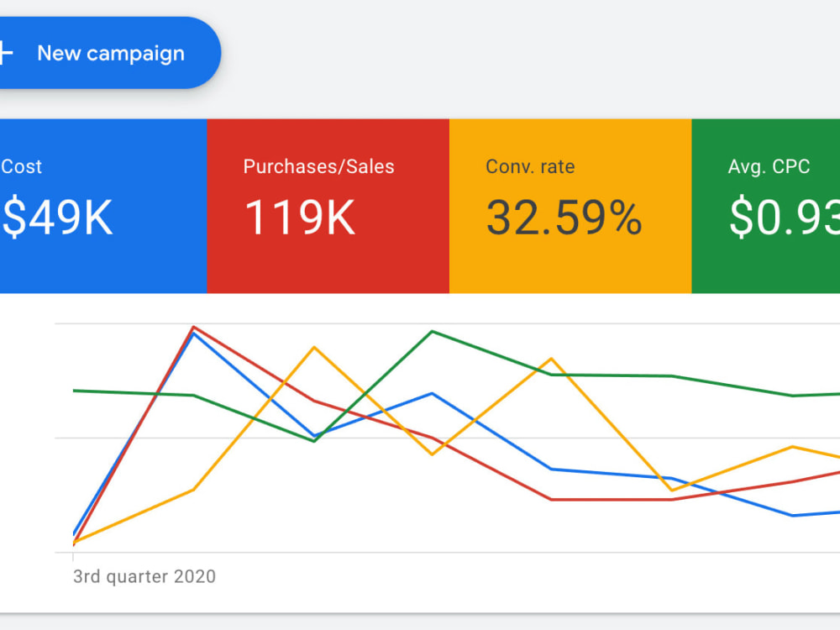
Task: Click the Purchases/Sales label text
Action: pos(318,166)
